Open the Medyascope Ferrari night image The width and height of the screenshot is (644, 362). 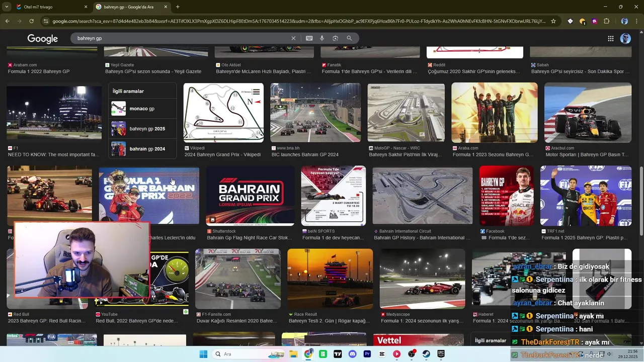click(x=423, y=279)
